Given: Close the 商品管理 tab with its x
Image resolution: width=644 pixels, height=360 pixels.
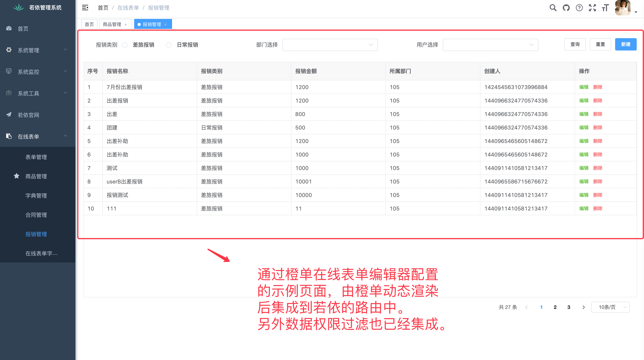Looking at the screenshot, I should point(126,24).
